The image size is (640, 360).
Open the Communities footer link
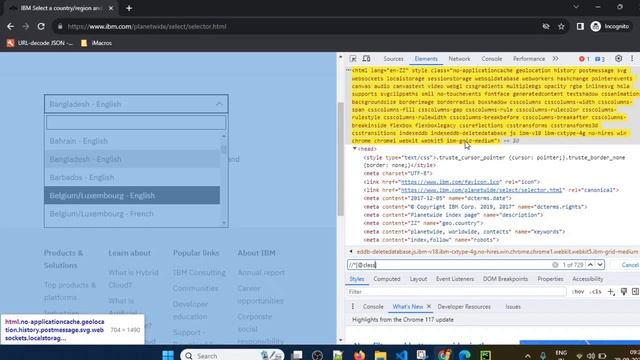click(195, 289)
